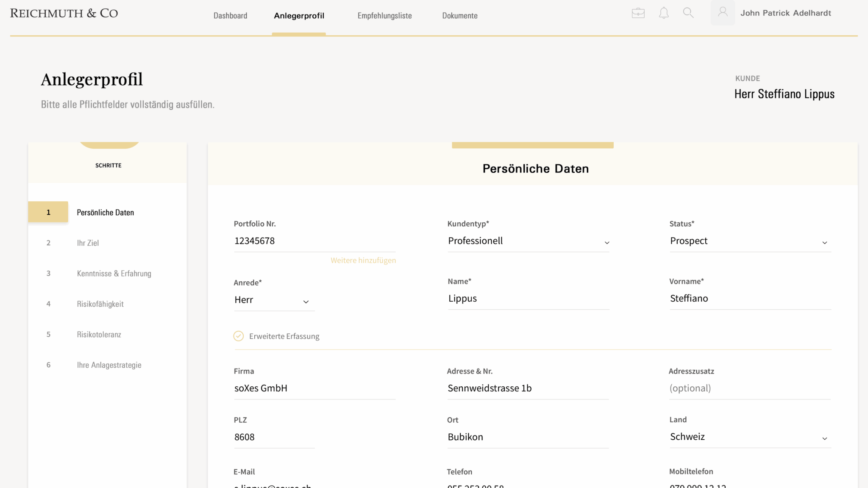Select step 6 Ihre Anlagestrategie
The height and width of the screenshot is (488, 868).
click(x=109, y=365)
